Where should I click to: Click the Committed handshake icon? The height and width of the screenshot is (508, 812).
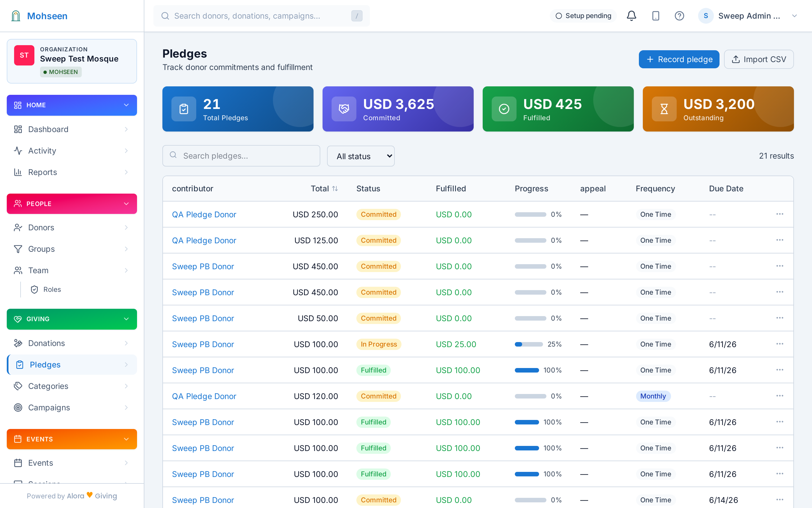coord(344,109)
